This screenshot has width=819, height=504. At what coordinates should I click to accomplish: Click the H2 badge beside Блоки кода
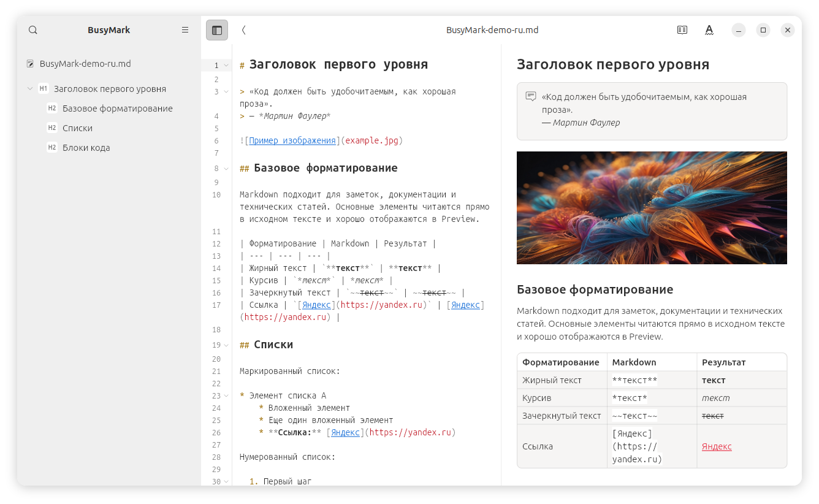pos(52,148)
